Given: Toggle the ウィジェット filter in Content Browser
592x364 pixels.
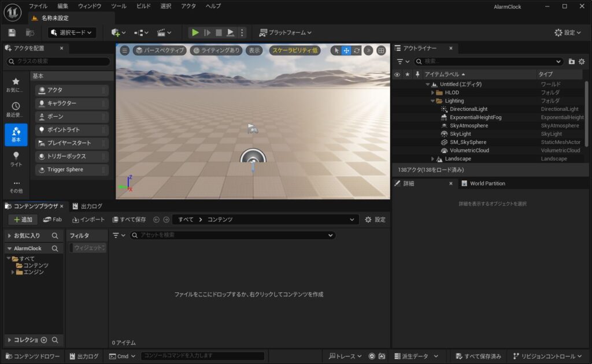Looking at the screenshot, I should (88, 248).
